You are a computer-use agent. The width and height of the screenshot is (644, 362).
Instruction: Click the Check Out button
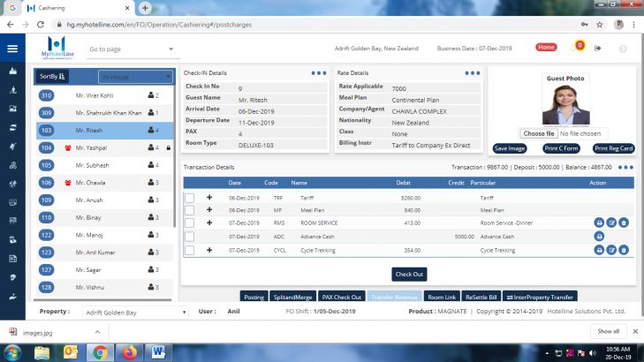point(409,274)
